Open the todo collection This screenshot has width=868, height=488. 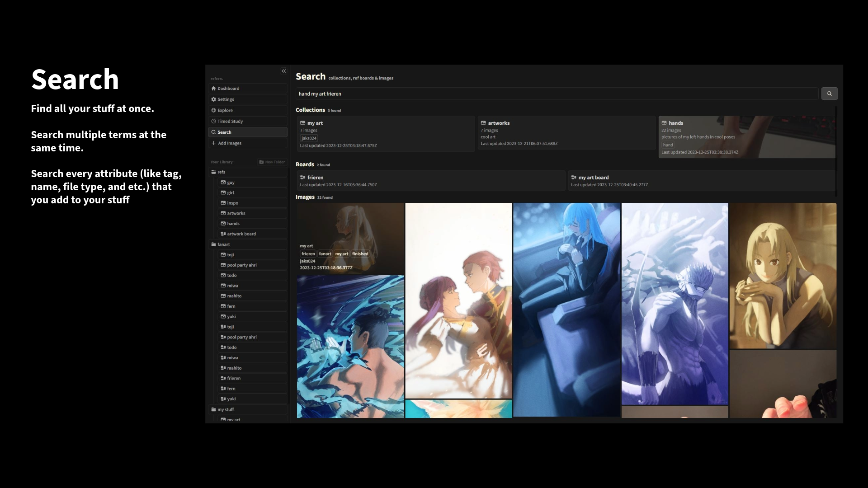point(253,276)
